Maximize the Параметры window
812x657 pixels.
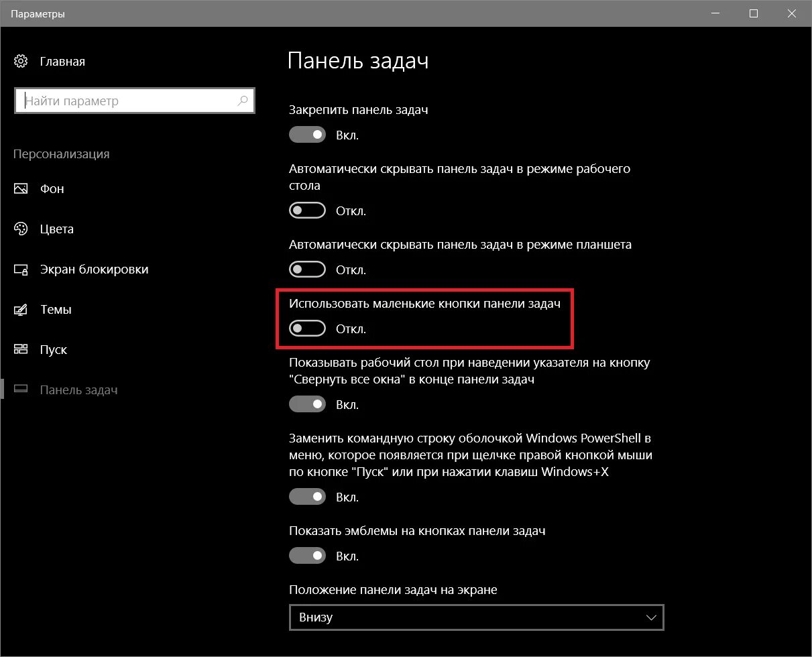(x=754, y=13)
